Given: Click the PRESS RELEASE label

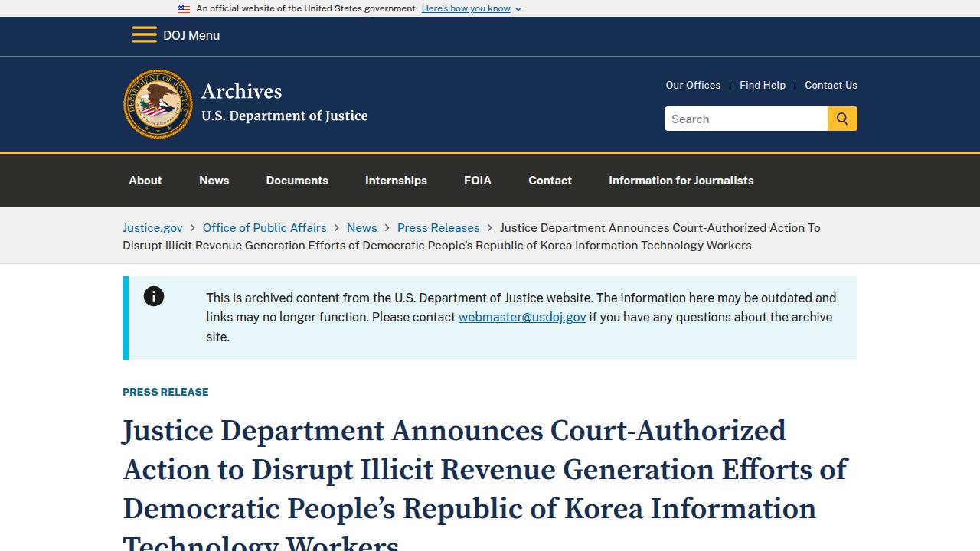Looking at the screenshot, I should coord(165,392).
